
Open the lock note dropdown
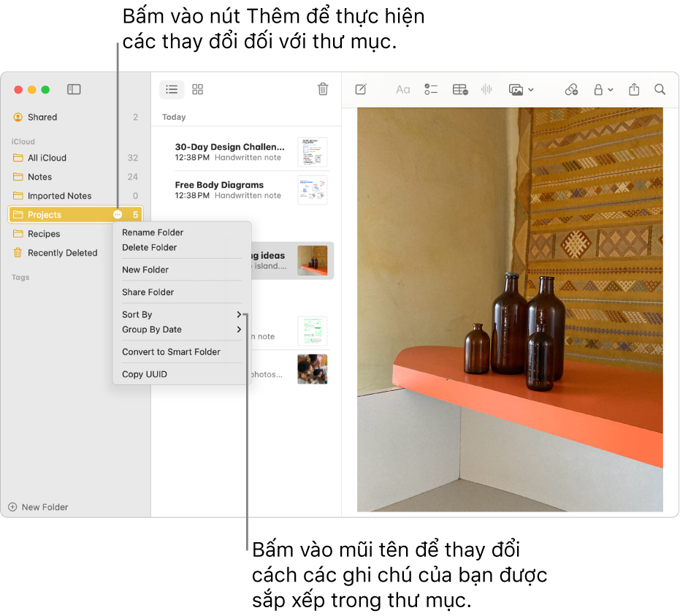coord(603,90)
